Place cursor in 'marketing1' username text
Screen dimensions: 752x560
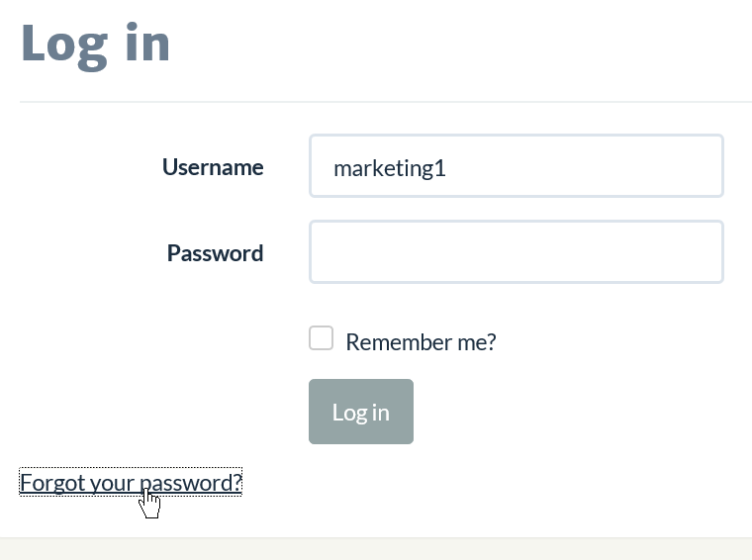(x=390, y=168)
